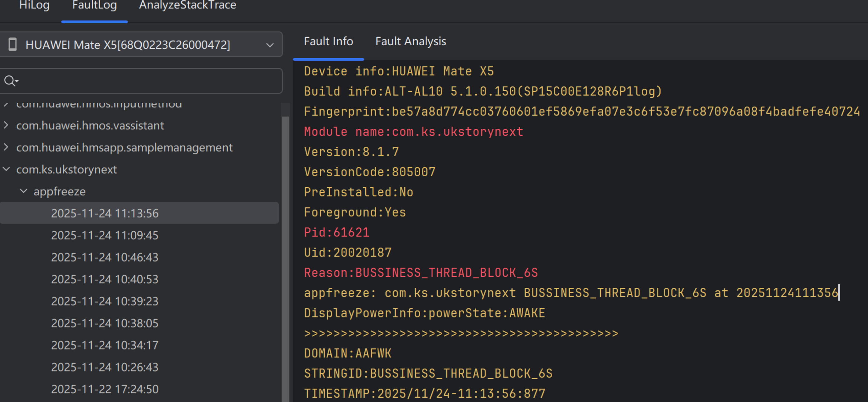This screenshot has width=868, height=402.
Task: Select log entry 2025-11-22 17:24:50
Action: point(105,389)
